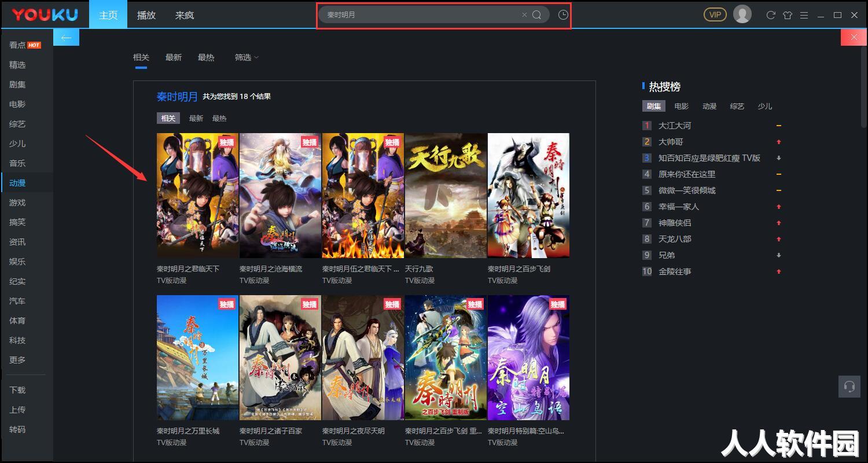Open watch history clock icon
Screen dimensions: 868x463
click(x=563, y=15)
